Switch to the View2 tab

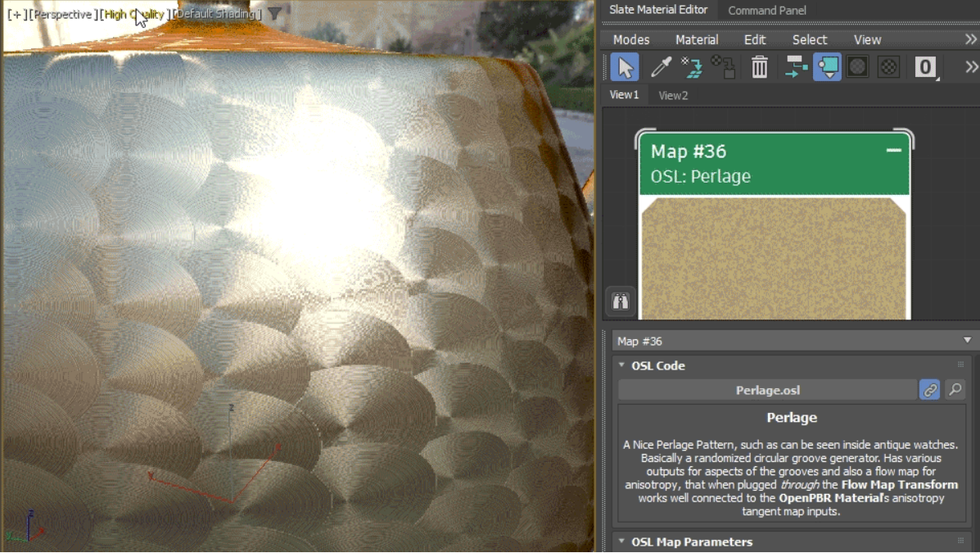pos(673,95)
